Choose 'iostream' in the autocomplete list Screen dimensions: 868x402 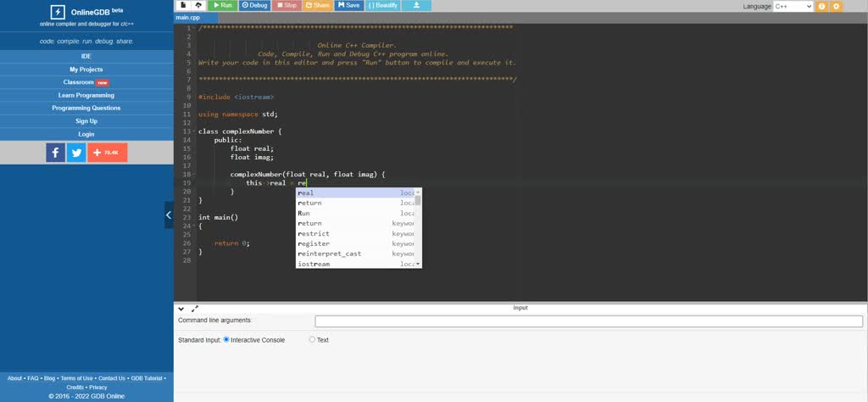point(355,264)
